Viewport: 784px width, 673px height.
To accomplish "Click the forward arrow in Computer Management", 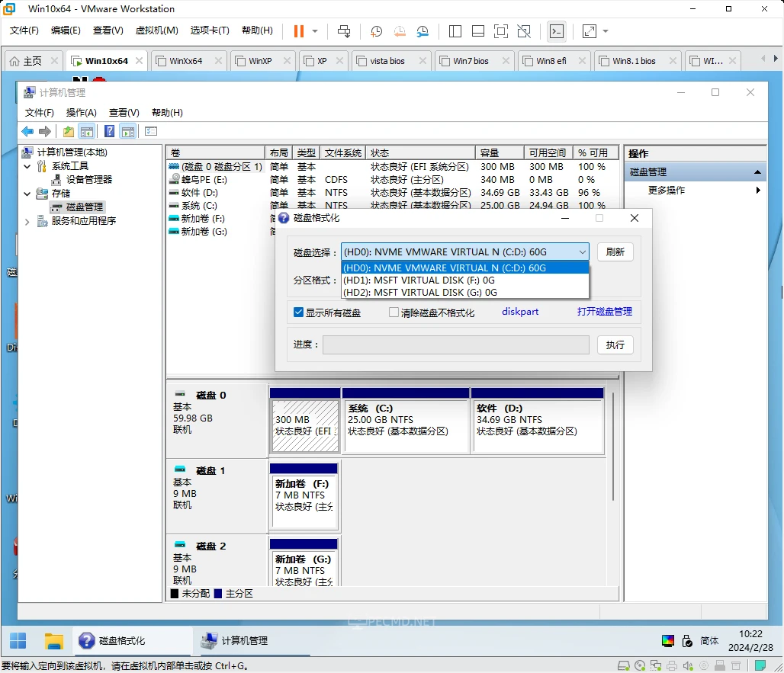I will pyautogui.click(x=44, y=131).
